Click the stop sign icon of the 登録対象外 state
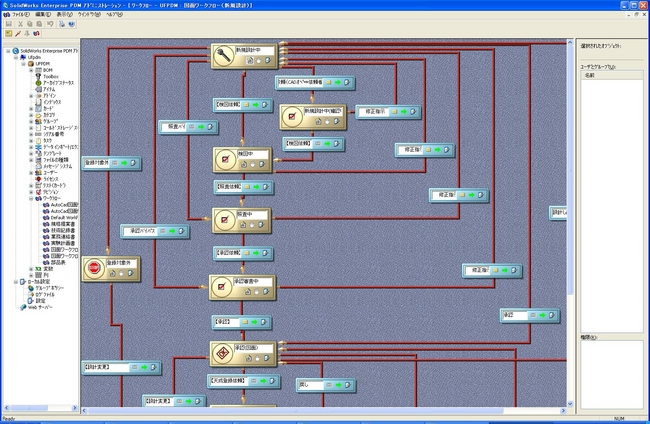Screen dimensions: 650x424 click(x=94, y=268)
